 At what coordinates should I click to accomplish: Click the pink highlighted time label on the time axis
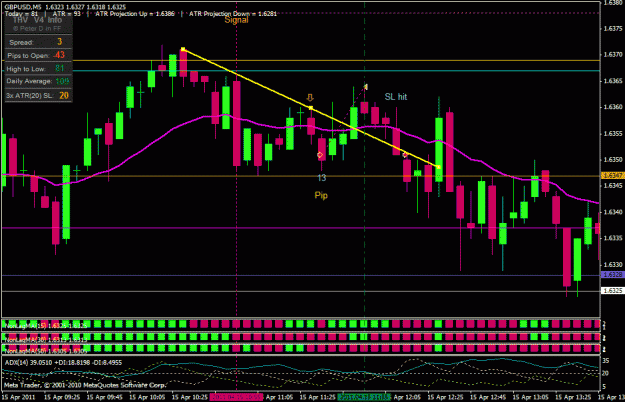pos(236,397)
